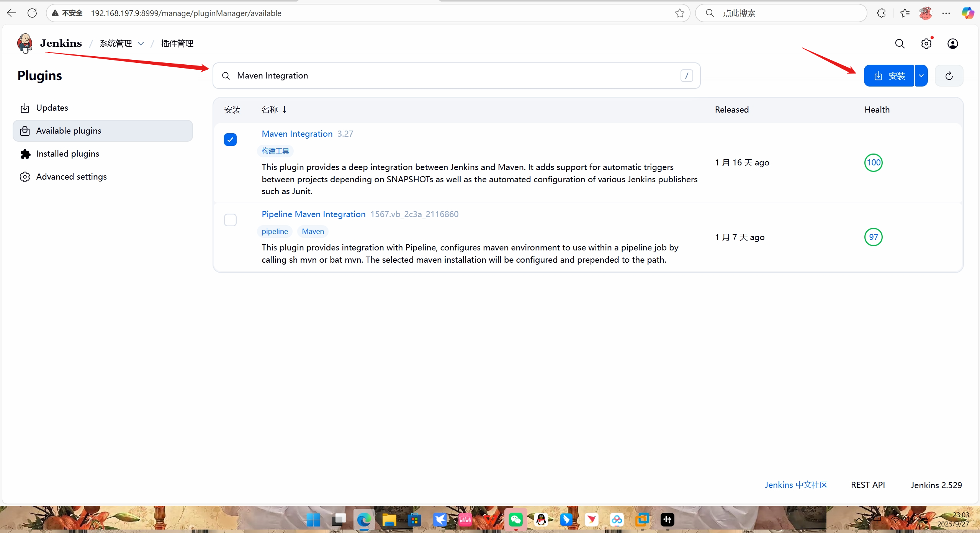Click the Jenkins title text

tap(61, 43)
